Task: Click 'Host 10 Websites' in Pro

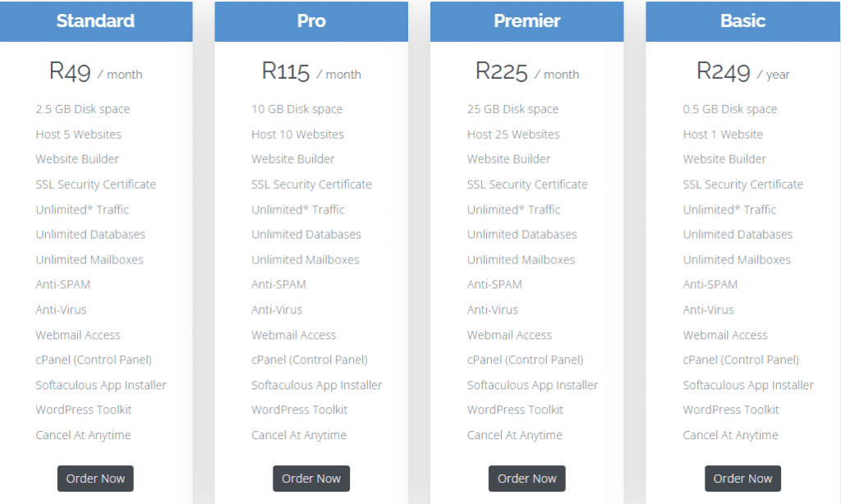Action: (x=297, y=134)
